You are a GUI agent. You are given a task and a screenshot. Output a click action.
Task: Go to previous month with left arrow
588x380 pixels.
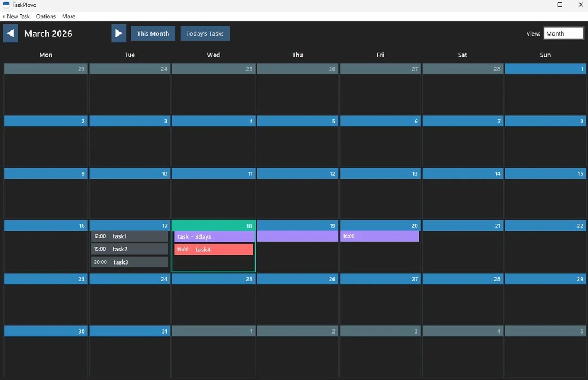pyautogui.click(x=10, y=33)
